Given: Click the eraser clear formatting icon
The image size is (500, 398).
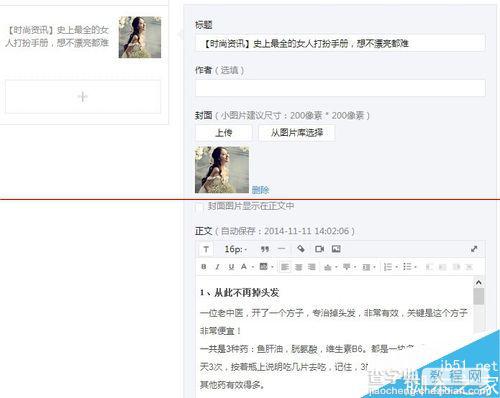Looking at the screenshot, I should click(301, 249).
